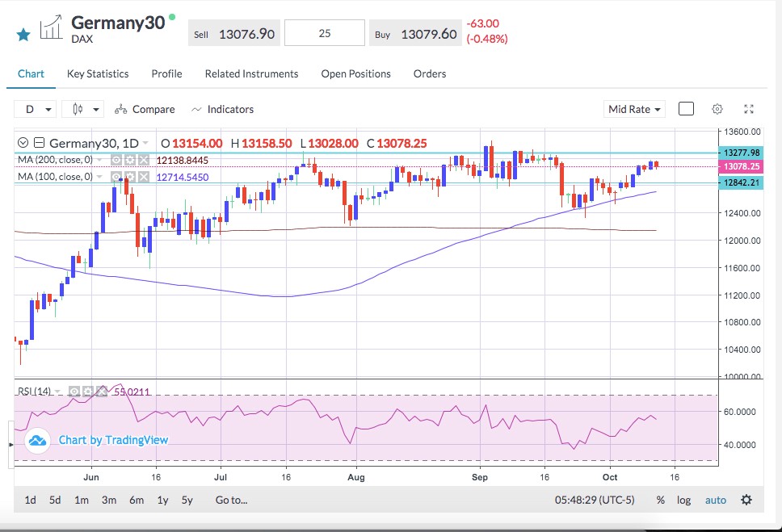Expand MA (100, close, 0) dropdown arrow

[99, 177]
